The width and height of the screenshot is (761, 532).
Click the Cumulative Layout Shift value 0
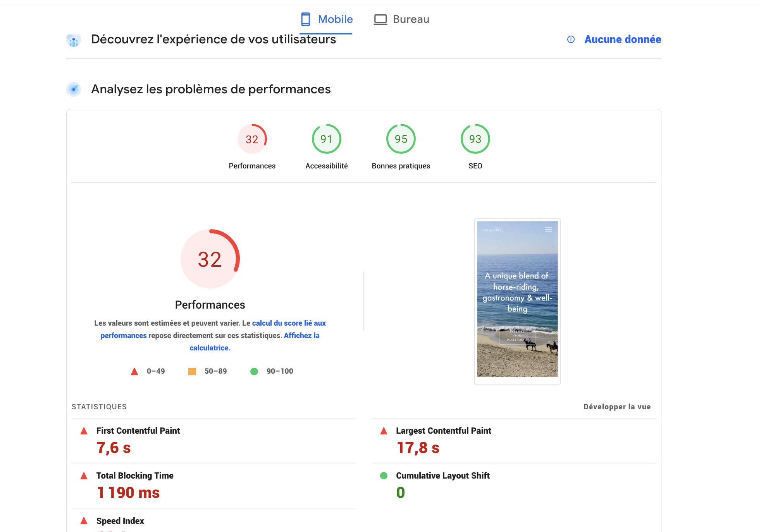click(x=401, y=493)
